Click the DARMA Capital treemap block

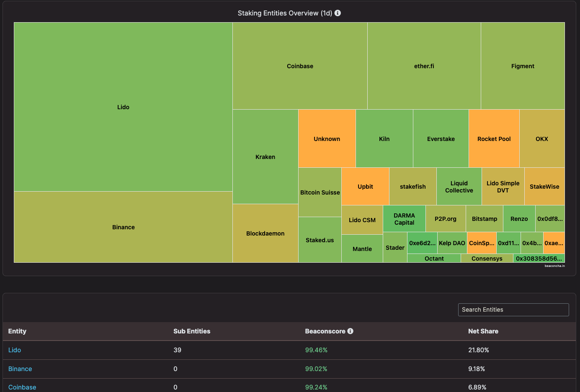[404, 219]
